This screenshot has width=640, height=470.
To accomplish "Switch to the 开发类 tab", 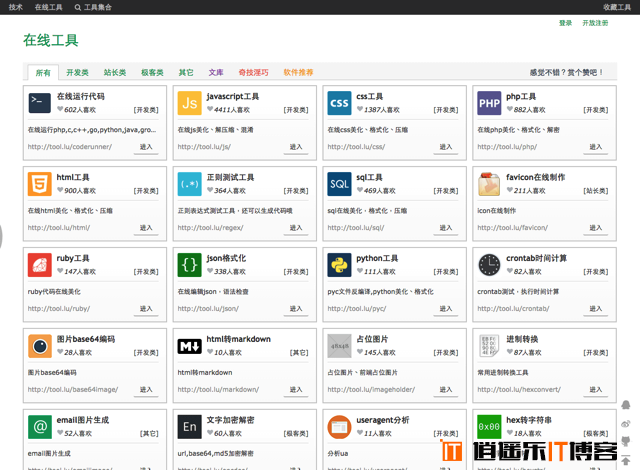I will [77, 72].
